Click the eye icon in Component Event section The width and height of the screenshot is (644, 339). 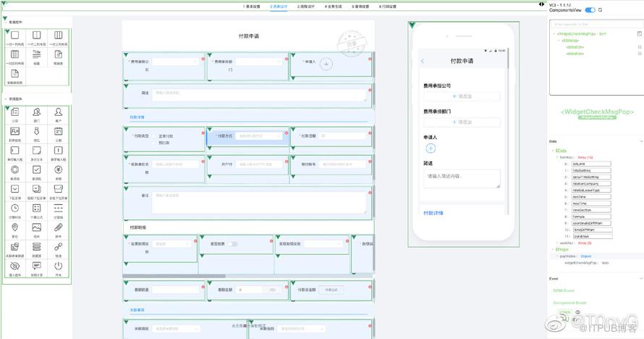tap(578, 312)
